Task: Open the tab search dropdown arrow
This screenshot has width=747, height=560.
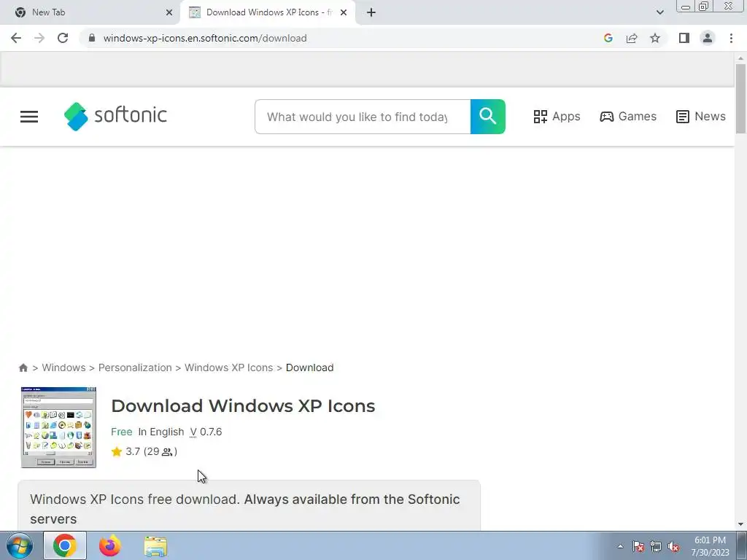Action: point(659,12)
